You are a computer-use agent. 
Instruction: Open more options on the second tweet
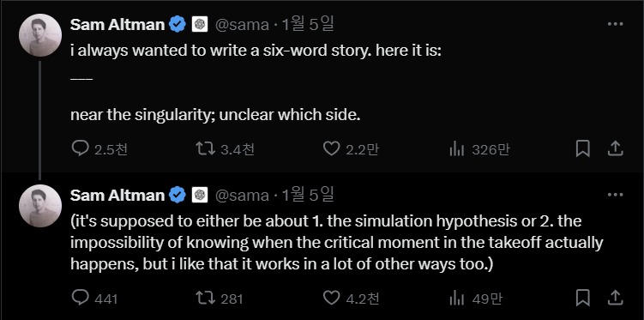[x=615, y=195]
